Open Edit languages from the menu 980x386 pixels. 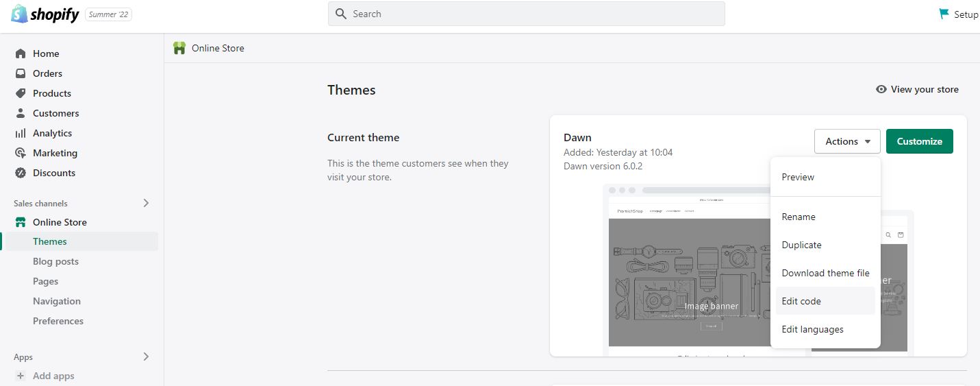[825, 329]
